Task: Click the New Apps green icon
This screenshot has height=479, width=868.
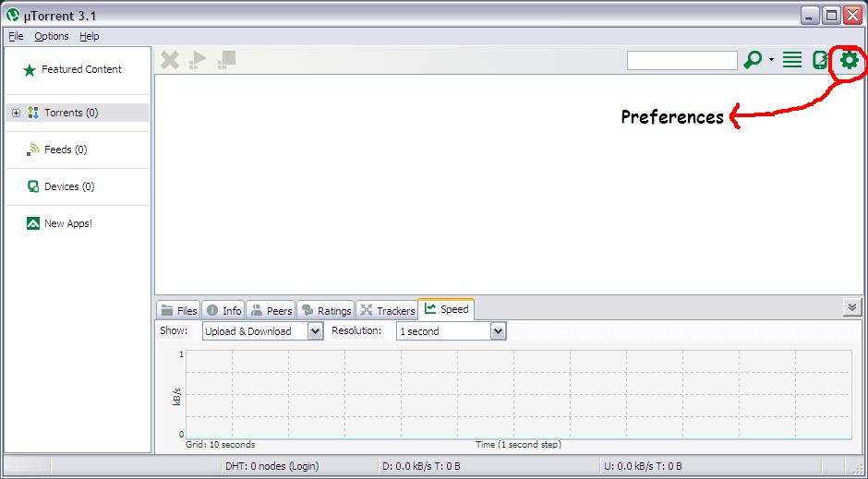Action: tap(33, 223)
